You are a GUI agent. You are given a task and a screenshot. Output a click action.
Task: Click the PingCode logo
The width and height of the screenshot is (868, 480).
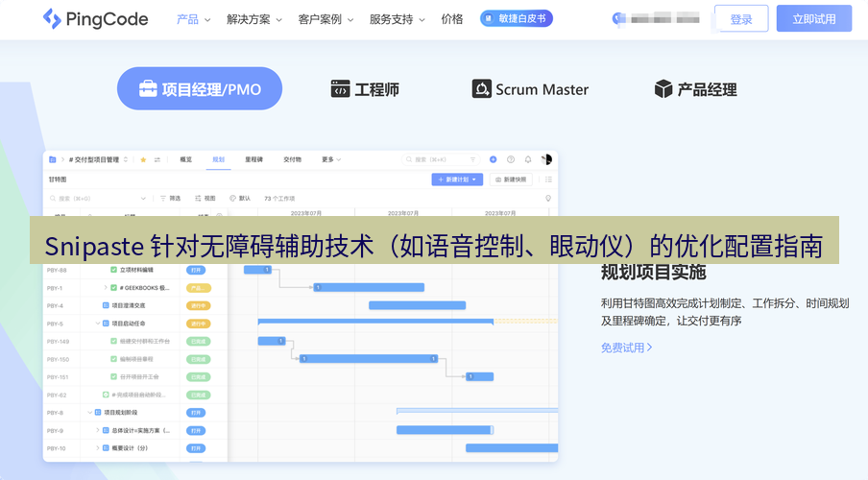click(x=95, y=19)
